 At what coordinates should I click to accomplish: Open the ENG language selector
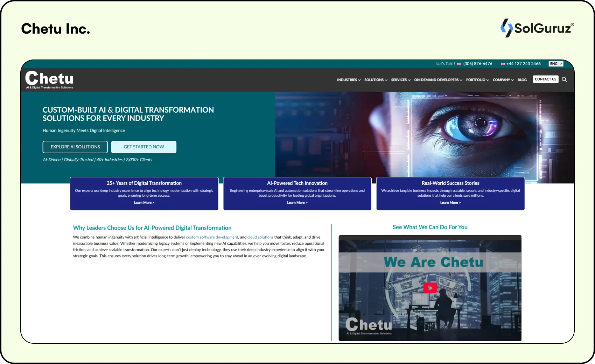556,64
